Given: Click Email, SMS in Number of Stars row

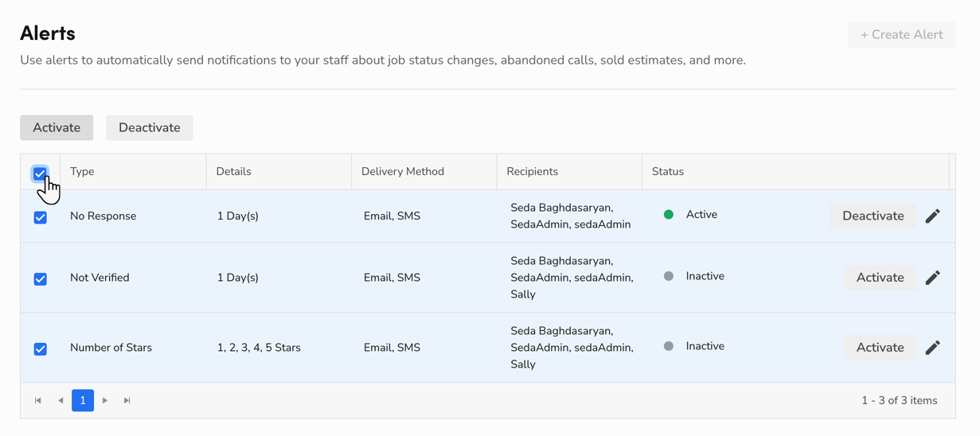Looking at the screenshot, I should [392, 348].
